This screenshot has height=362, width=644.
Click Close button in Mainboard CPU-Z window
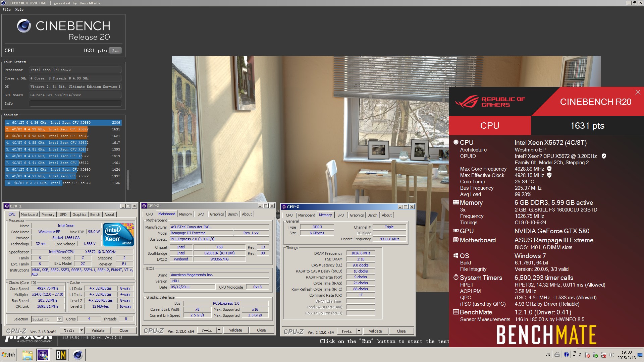(261, 330)
